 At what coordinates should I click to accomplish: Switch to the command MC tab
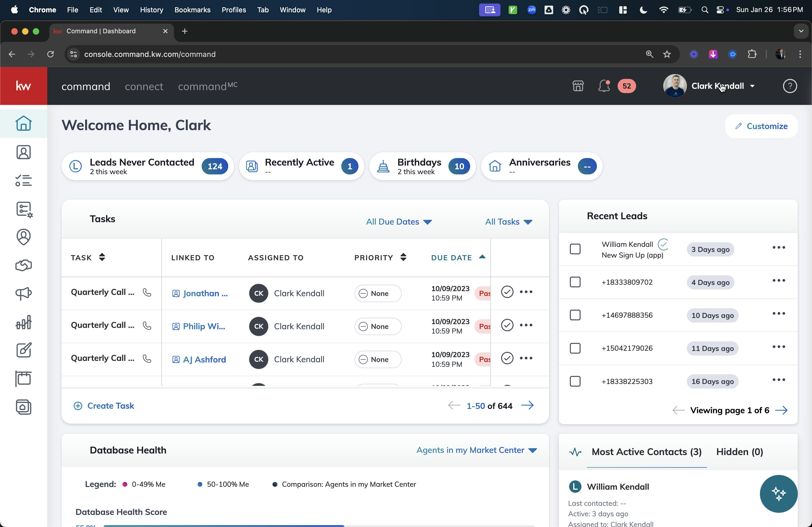tap(208, 86)
